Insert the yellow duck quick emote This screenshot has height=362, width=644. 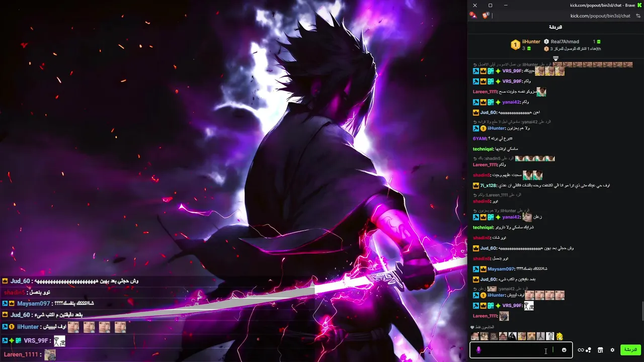559,336
